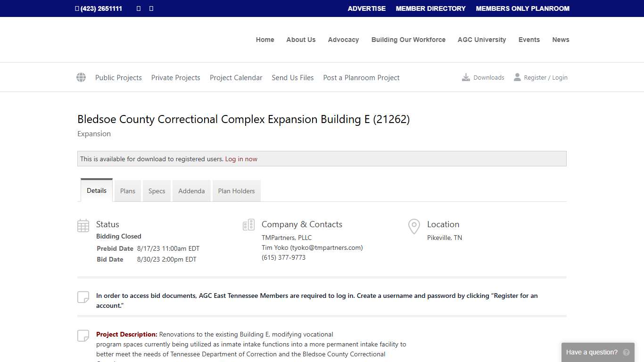Select the person icon next to Register / Login

[517, 77]
